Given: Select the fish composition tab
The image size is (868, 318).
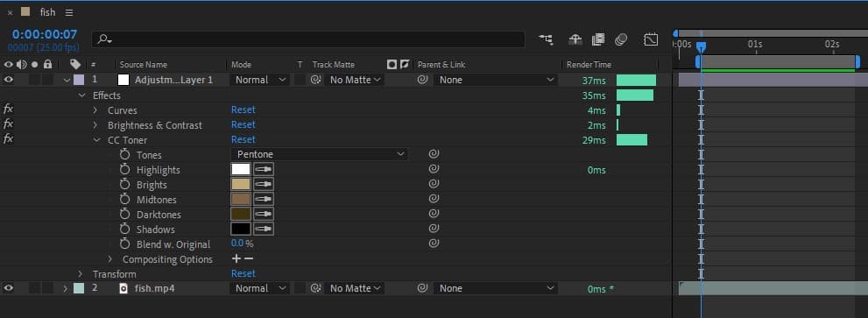Looking at the screenshot, I should [x=47, y=12].
